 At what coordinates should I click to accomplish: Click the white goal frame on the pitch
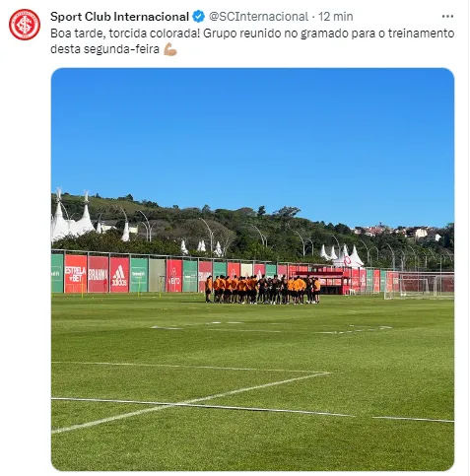pyautogui.click(x=419, y=287)
